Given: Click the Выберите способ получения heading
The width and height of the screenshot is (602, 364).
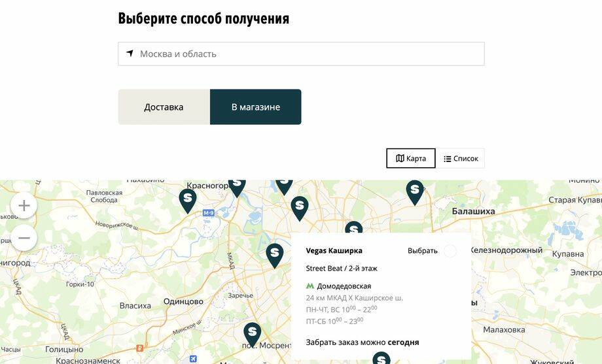Looking at the screenshot, I should [x=204, y=18].
